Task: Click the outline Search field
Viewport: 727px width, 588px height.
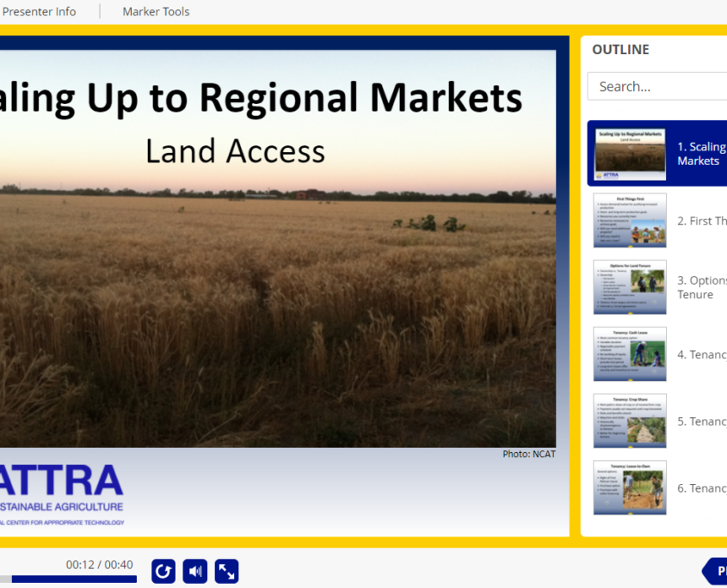Action: [x=658, y=86]
